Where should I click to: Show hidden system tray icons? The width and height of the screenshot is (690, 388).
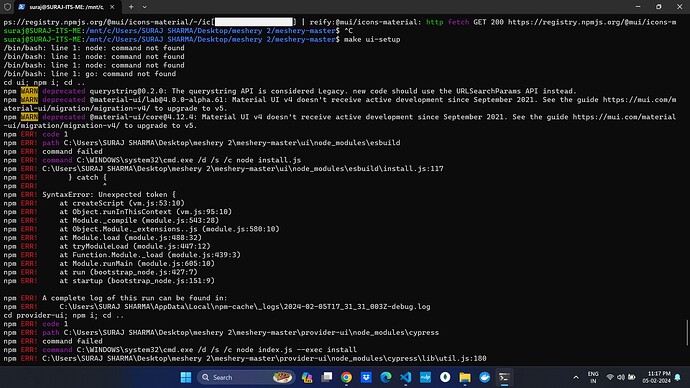tap(576, 377)
